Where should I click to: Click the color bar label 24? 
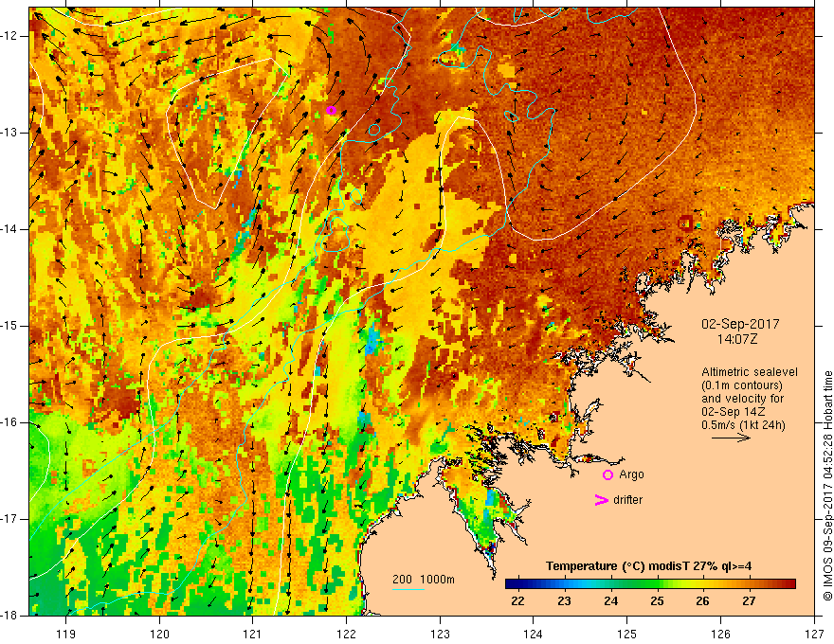pyautogui.click(x=610, y=601)
